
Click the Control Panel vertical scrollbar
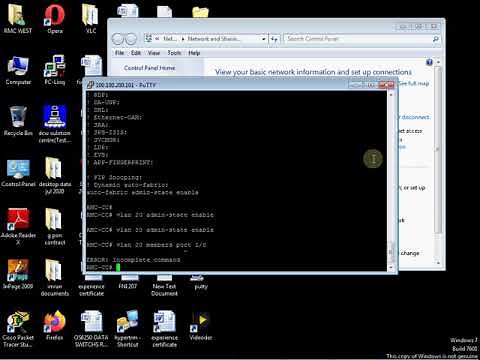click(x=438, y=148)
